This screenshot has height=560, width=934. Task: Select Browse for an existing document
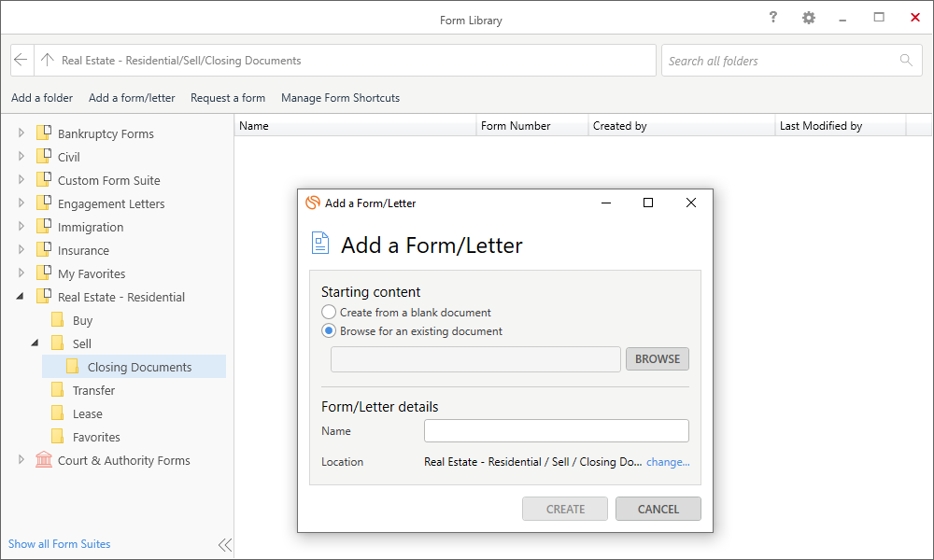(x=329, y=331)
